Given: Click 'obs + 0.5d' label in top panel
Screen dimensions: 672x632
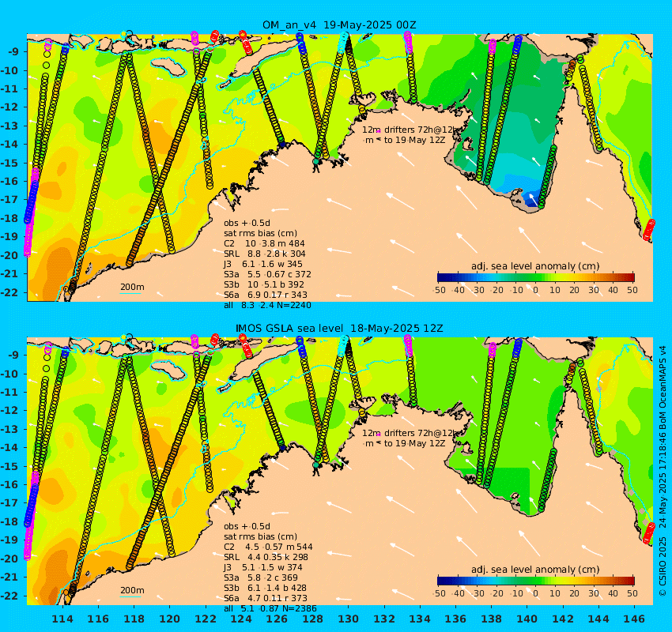Looking at the screenshot, I should 247,223.
